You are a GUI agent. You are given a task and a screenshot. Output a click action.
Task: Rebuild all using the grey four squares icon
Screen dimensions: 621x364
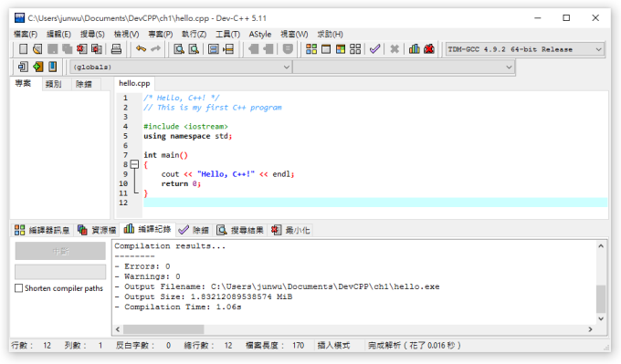355,49
